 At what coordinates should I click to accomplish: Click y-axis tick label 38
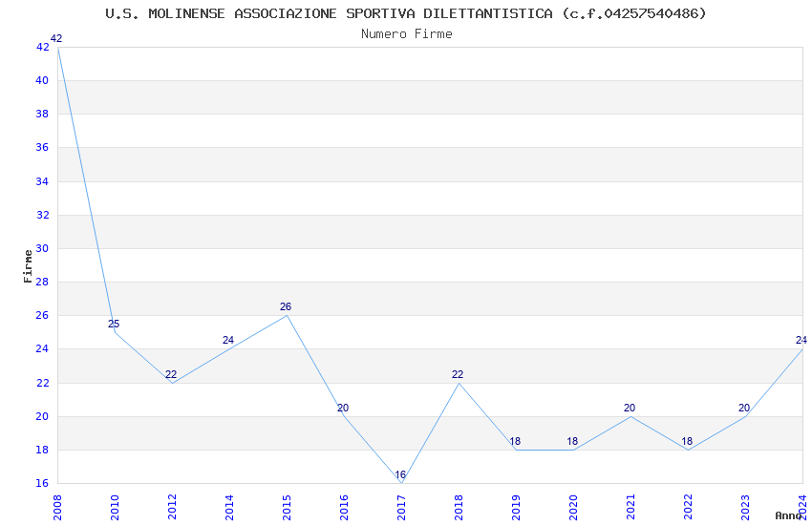(42, 114)
